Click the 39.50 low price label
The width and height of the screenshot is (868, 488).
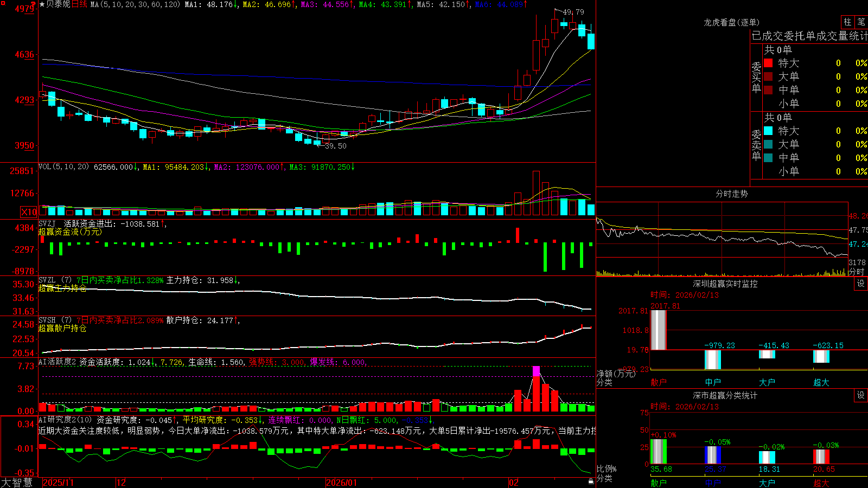[336, 146]
